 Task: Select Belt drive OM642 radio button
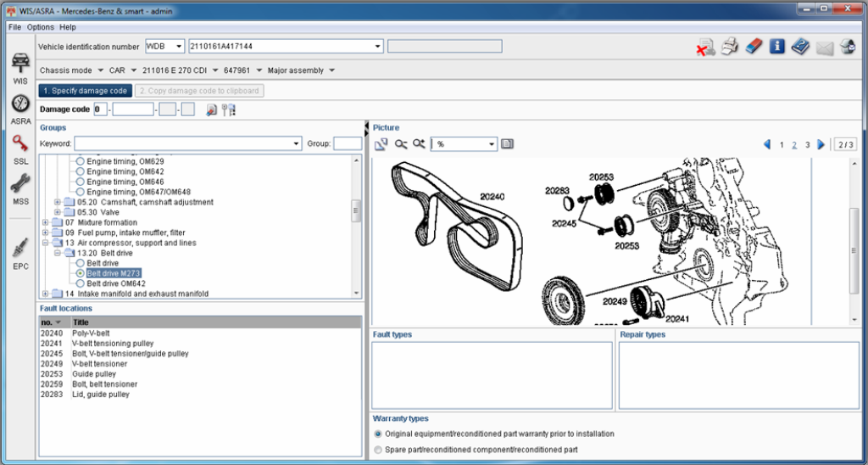pyautogui.click(x=80, y=283)
